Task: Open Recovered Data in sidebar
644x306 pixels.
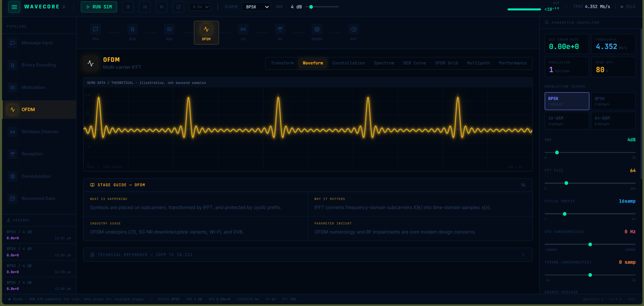Action: coord(39,199)
